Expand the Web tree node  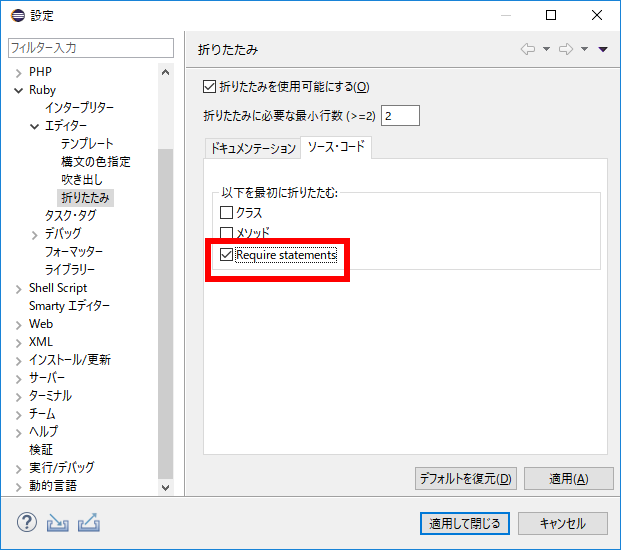click(x=18, y=325)
